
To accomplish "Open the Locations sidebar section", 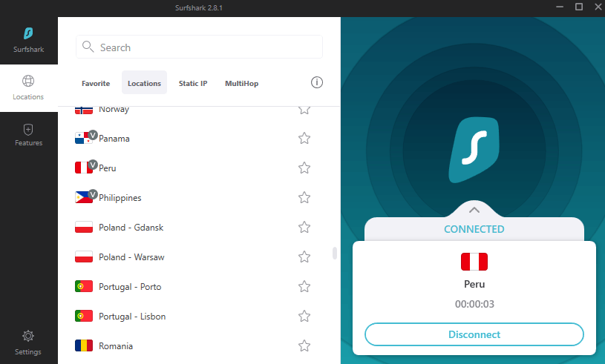I will [28, 88].
